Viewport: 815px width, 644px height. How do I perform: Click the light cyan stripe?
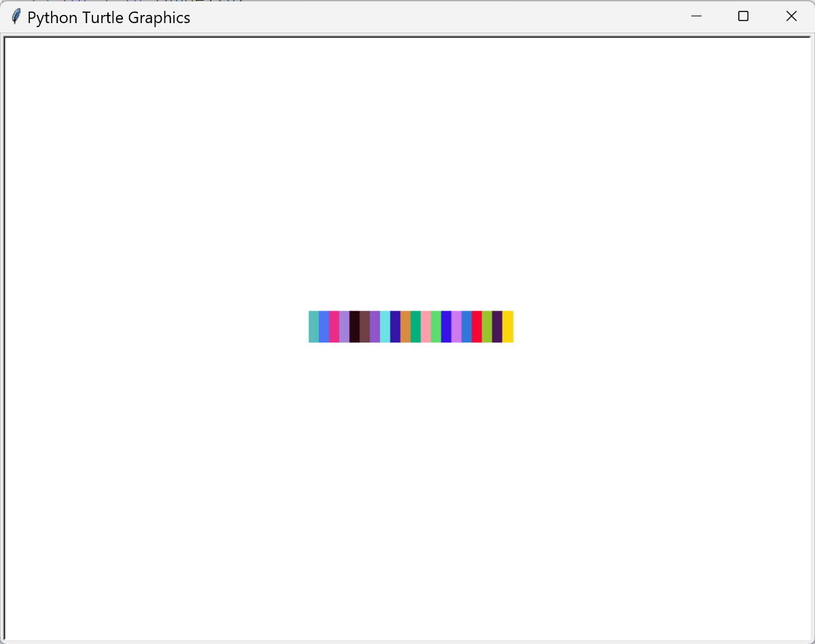click(x=385, y=327)
